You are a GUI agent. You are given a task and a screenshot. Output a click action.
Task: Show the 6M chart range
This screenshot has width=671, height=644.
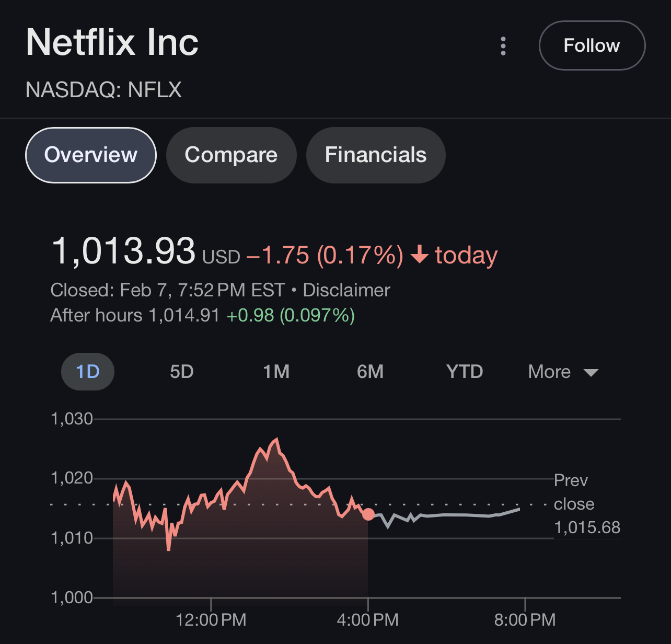[x=370, y=372]
